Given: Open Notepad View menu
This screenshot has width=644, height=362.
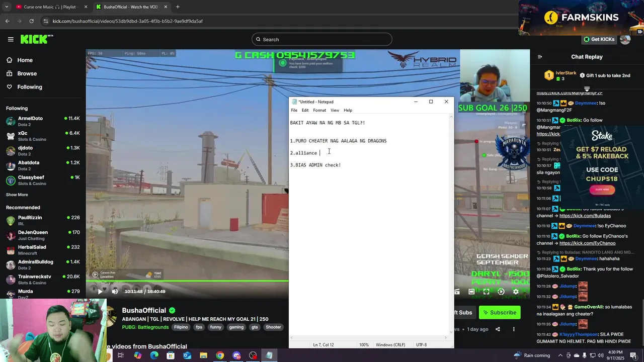Looking at the screenshot, I should tap(335, 110).
